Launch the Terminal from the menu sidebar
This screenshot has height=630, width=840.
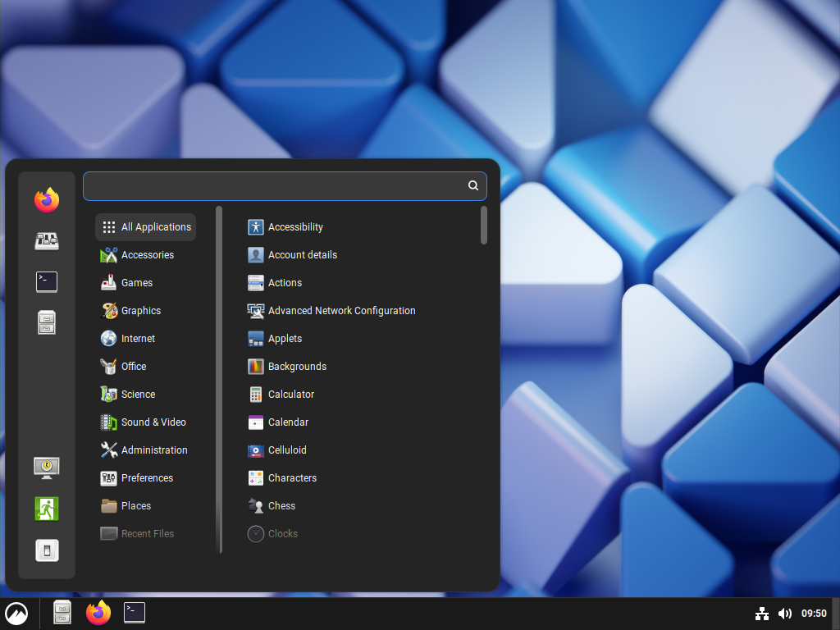(47, 281)
